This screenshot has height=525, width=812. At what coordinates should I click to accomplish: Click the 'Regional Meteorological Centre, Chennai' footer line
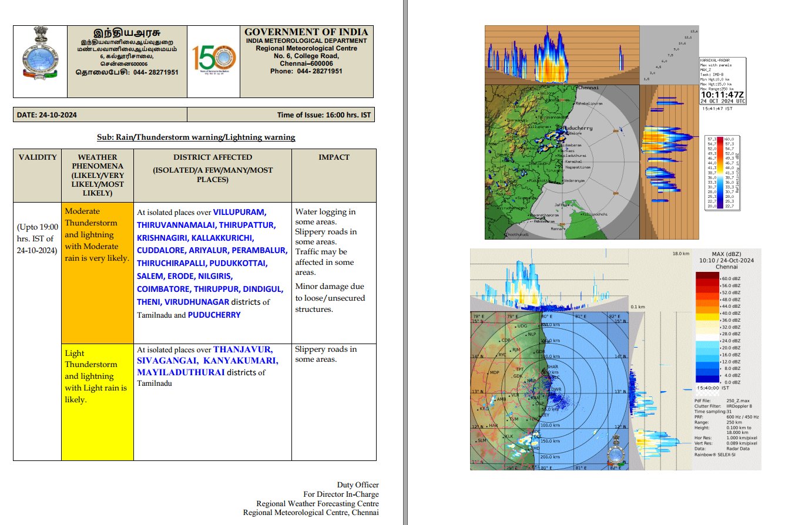(311, 513)
